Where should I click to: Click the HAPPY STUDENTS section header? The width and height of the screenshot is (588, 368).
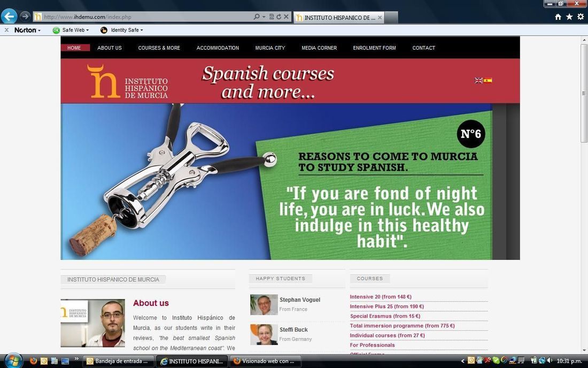281,279
